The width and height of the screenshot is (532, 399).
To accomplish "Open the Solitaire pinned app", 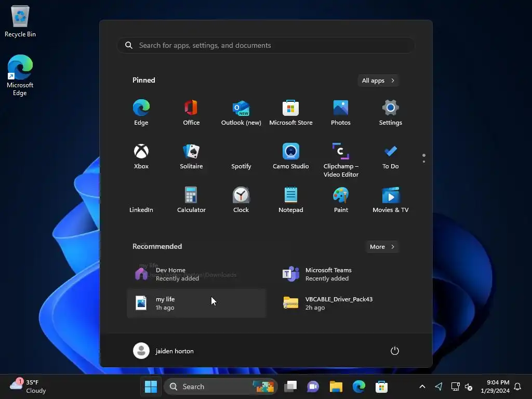I will [x=191, y=156].
